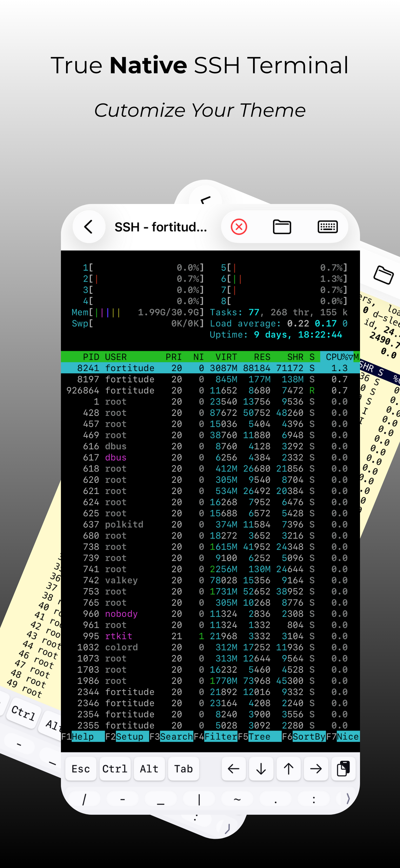Tap the tilde key
Image resolution: width=400 pixels, height=868 pixels.
237,799
